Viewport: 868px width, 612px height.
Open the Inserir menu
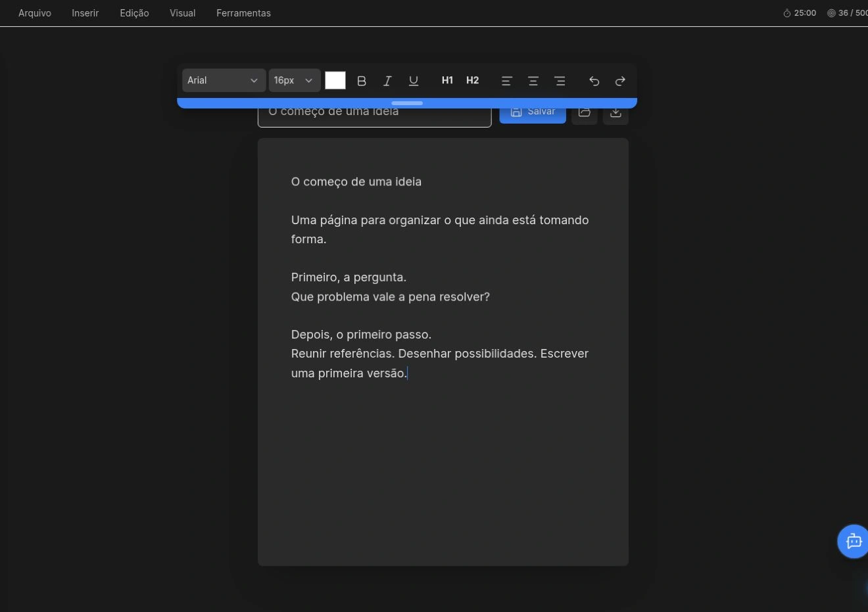click(85, 13)
